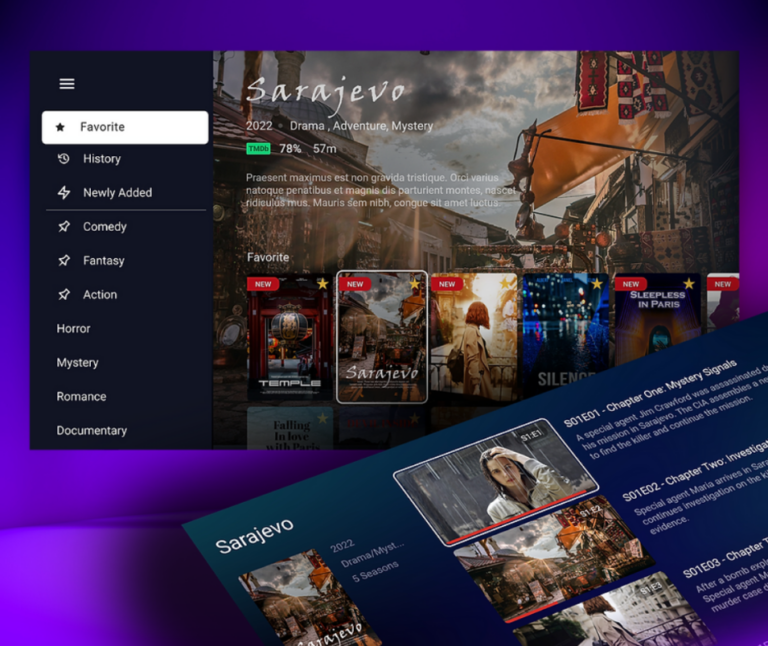Click the star icon beside Favorite
The width and height of the screenshot is (768, 646).
pos(61,128)
